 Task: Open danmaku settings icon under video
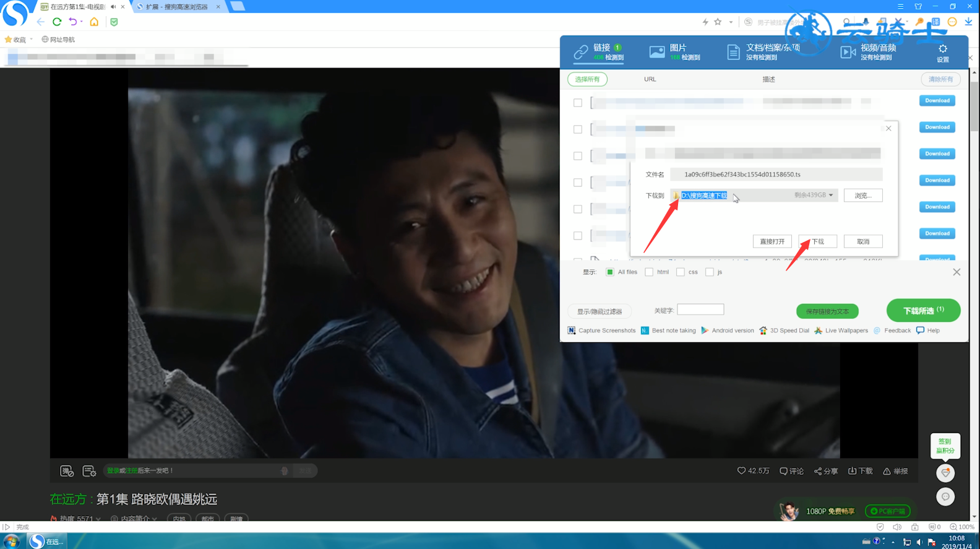coord(89,471)
